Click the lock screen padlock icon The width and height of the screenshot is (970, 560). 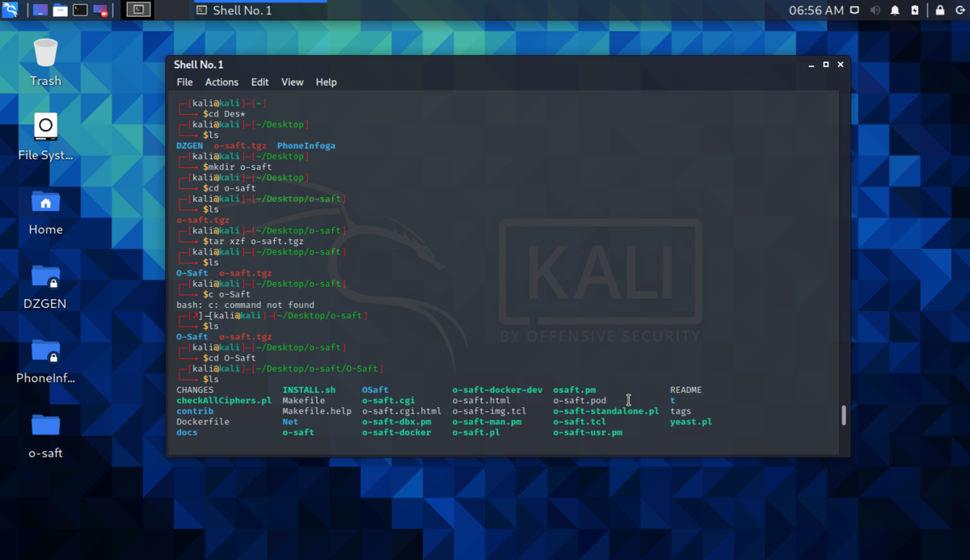939,11
